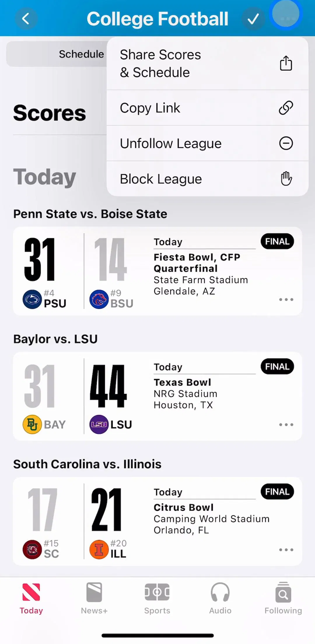The height and width of the screenshot is (644, 315).
Task: Tap Unfollow League option
Action: pos(207,143)
